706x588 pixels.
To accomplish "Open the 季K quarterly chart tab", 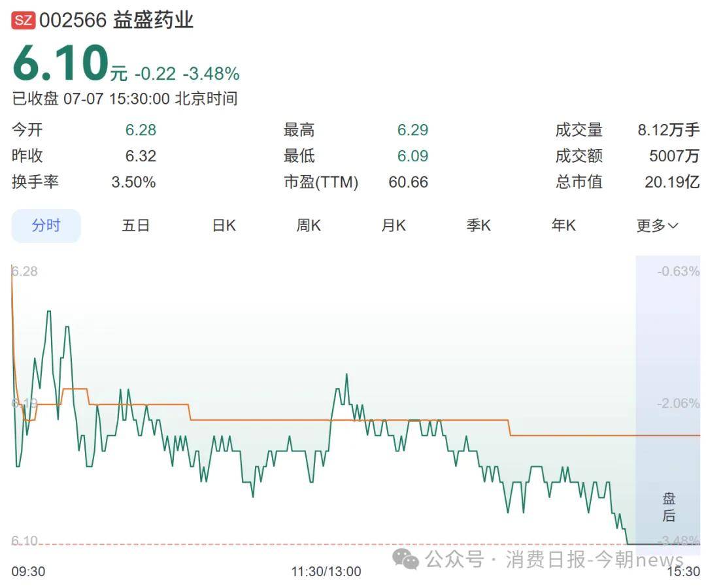I will 479,225.
